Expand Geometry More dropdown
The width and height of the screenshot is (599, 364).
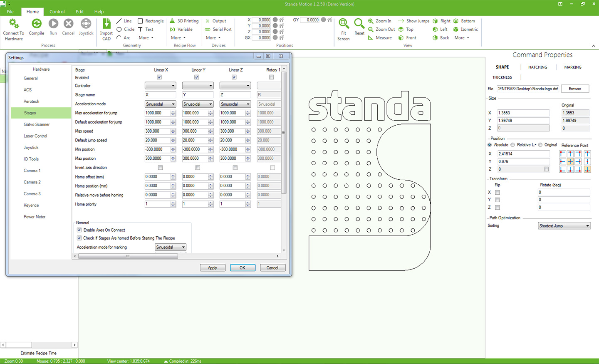click(146, 37)
